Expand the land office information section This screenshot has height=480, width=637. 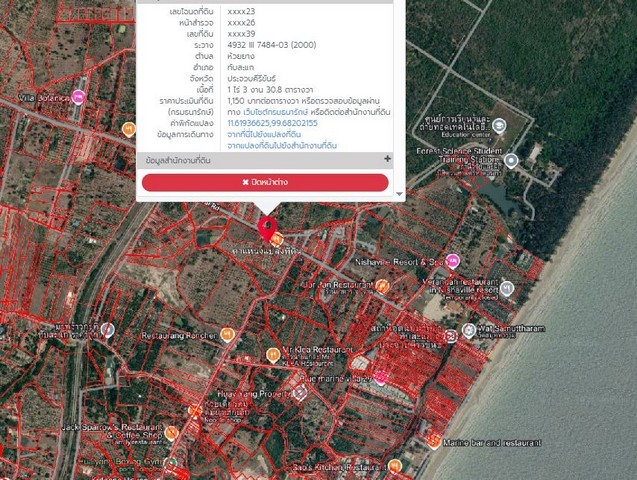[x=388, y=159]
